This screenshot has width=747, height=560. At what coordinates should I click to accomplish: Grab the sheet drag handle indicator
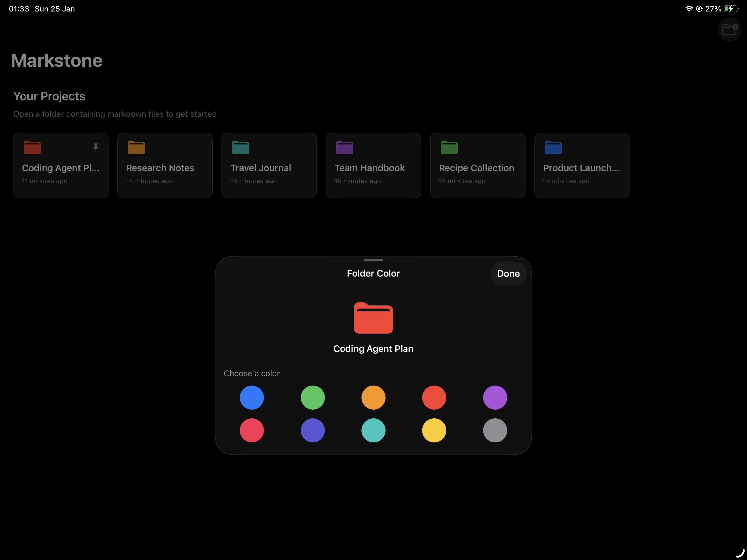(373, 260)
